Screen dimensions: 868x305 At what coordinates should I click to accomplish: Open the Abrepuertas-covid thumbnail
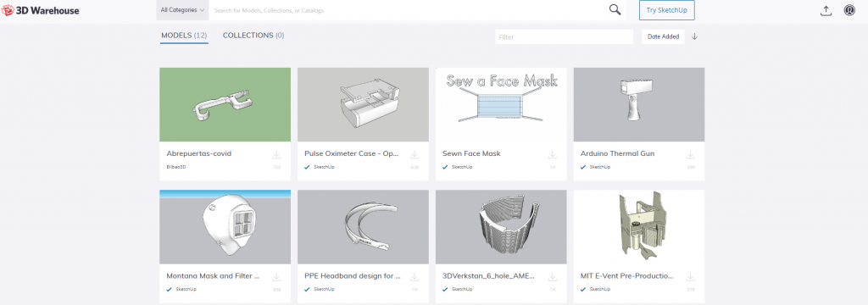225,104
